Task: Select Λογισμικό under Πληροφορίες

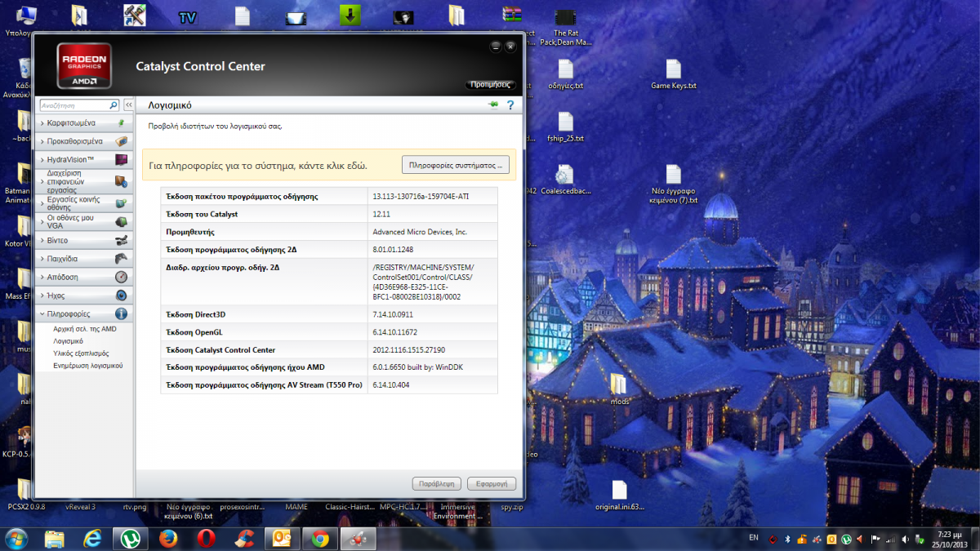Action: tap(68, 340)
